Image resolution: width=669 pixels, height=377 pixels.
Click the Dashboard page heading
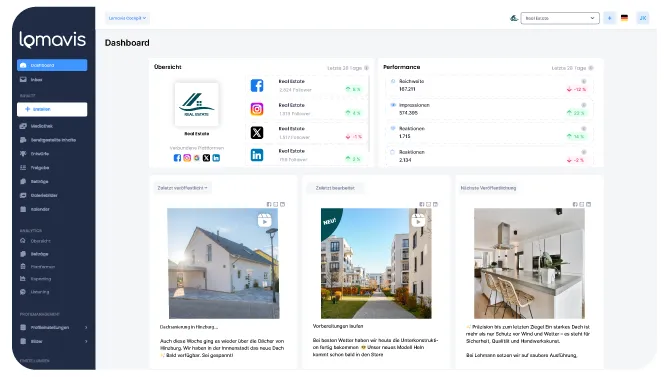click(x=127, y=43)
